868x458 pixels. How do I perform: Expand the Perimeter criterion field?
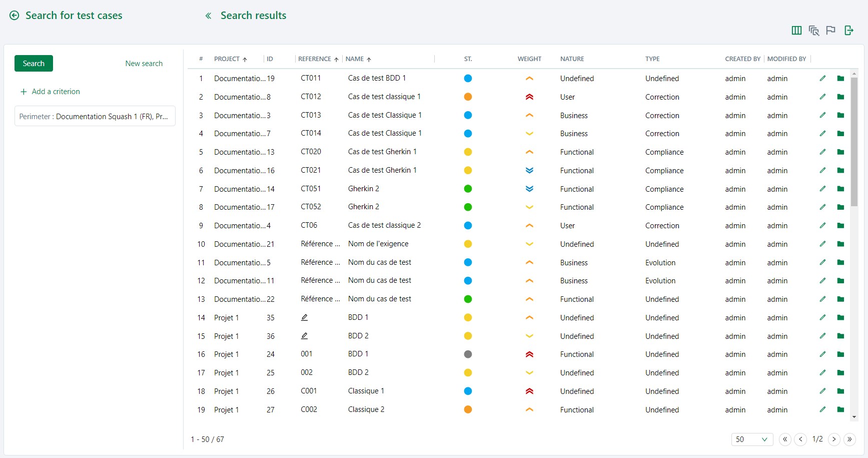95,116
